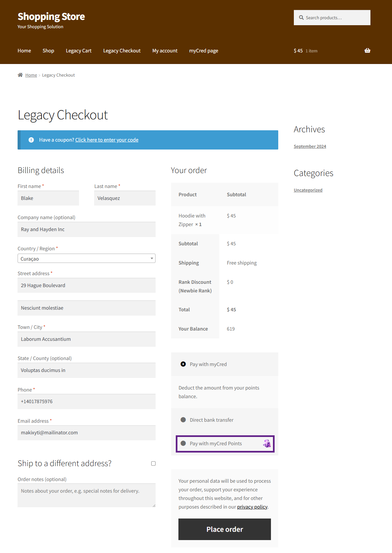Enable ship to a different address checkbox
The image size is (392, 553).
[x=153, y=463]
